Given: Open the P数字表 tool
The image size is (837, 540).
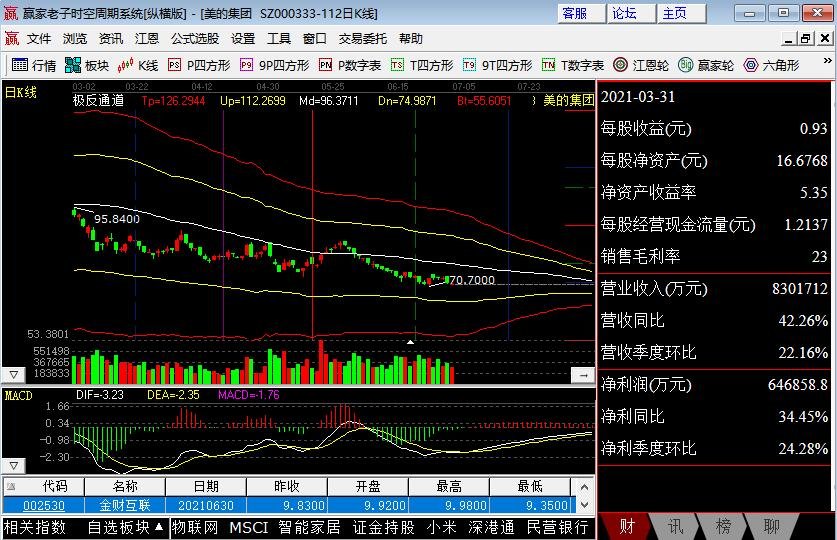Looking at the screenshot, I should tap(350, 65).
